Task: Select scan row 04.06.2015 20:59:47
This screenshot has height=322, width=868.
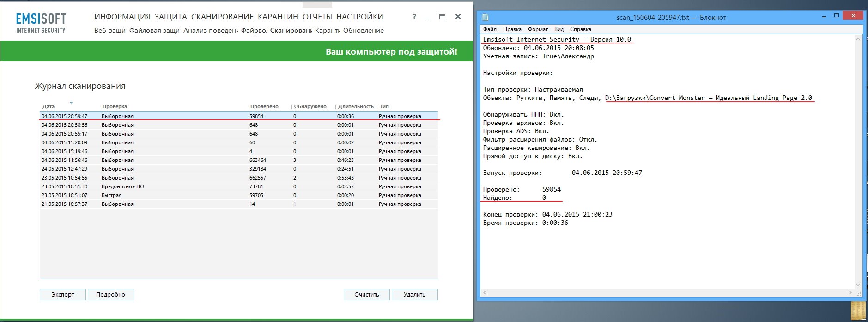Action: coord(239,116)
